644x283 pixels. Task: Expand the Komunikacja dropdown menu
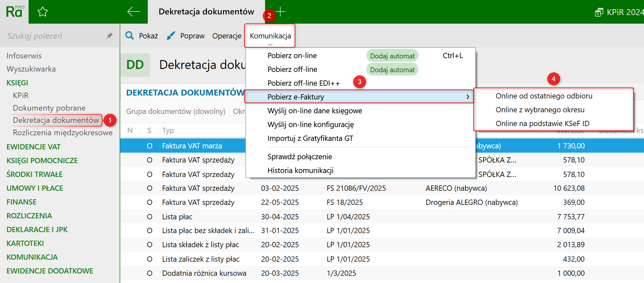point(270,36)
